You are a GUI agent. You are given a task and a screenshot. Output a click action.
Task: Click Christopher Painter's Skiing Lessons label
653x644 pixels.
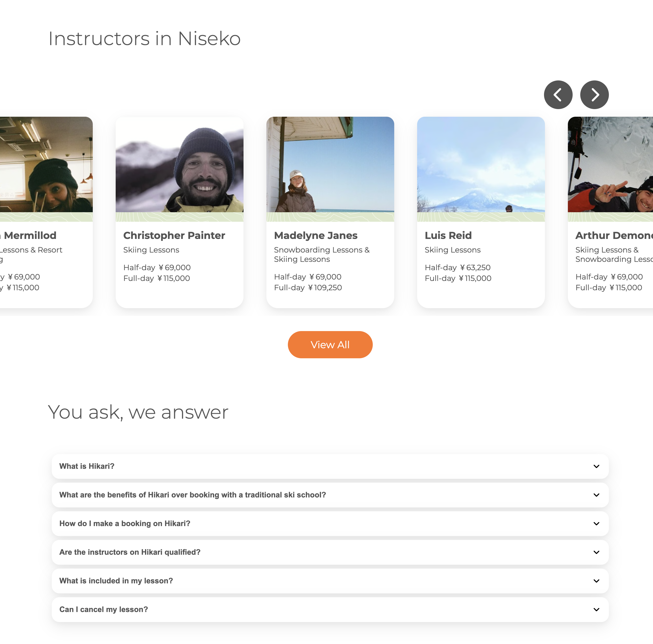point(151,250)
